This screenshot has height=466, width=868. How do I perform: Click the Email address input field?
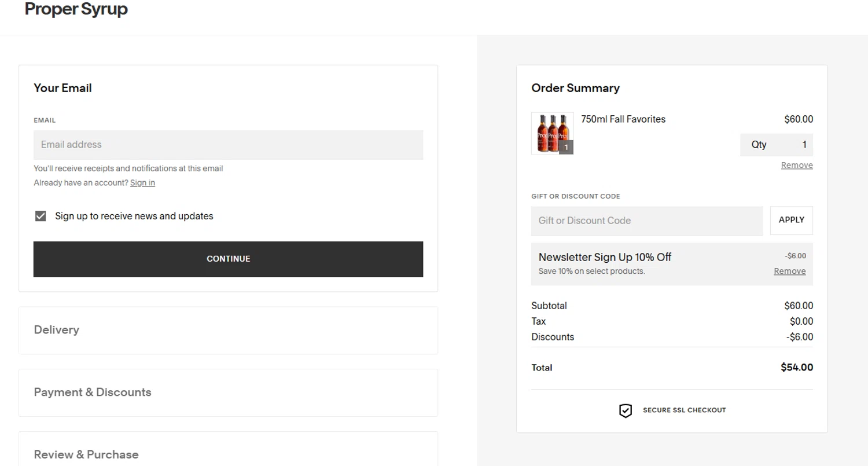pos(228,145)
